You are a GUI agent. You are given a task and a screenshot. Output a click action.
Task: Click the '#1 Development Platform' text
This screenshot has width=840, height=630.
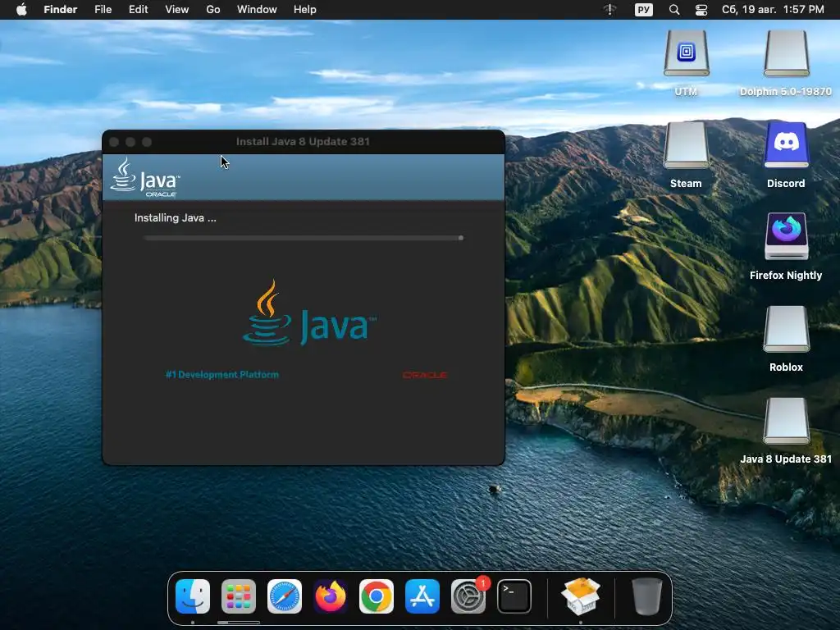tap(222, 374)
